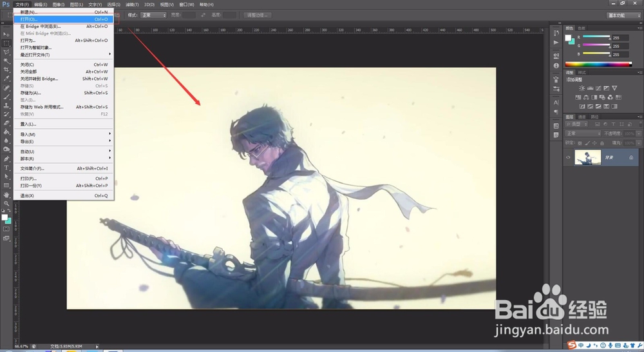Choose 退出(X) menu entry
The image size is (644, 352).
coord(64,196)
